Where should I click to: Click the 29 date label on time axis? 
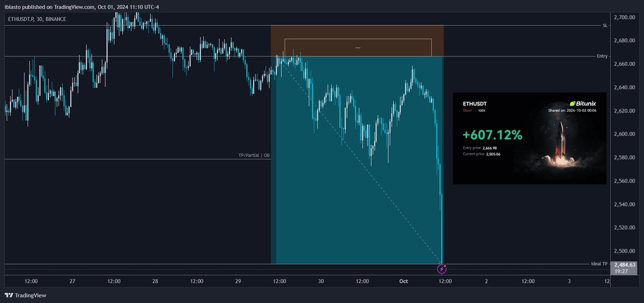tap(238, 281)
